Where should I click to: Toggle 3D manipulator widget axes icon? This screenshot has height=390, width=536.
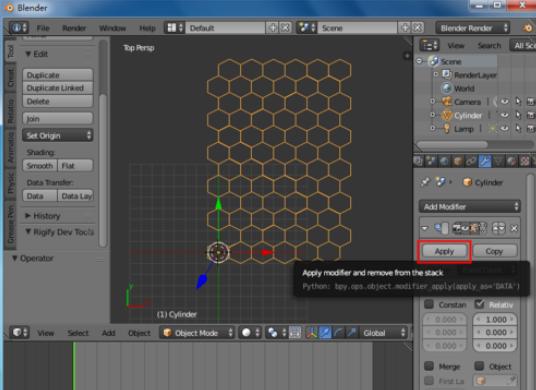(x=312, y=332)
